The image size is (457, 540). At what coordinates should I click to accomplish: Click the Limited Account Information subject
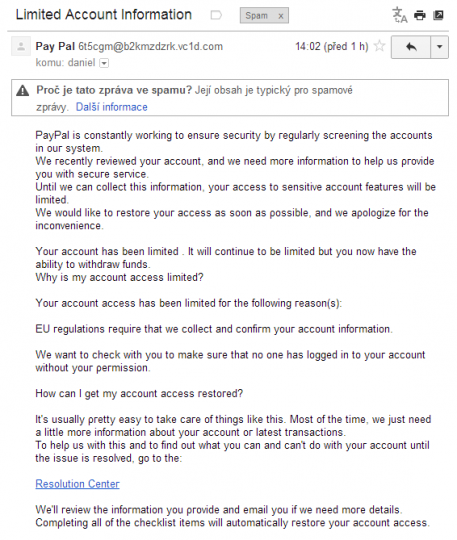point(104,15)
